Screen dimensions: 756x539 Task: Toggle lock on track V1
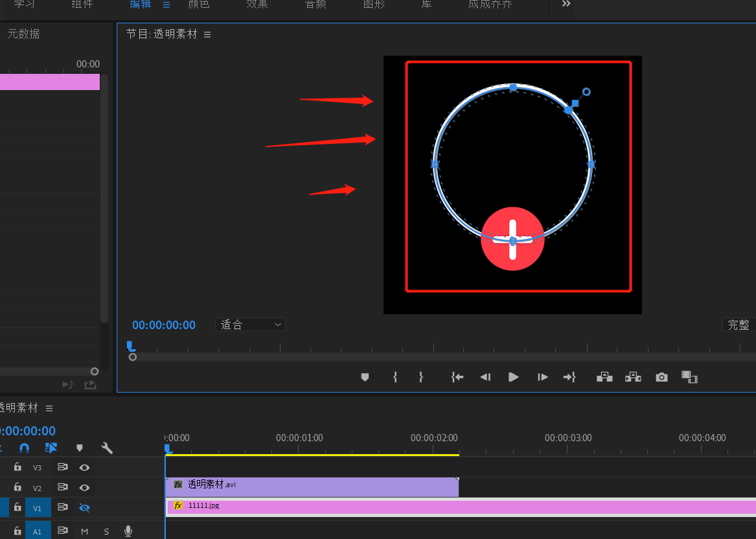(17, 507)
